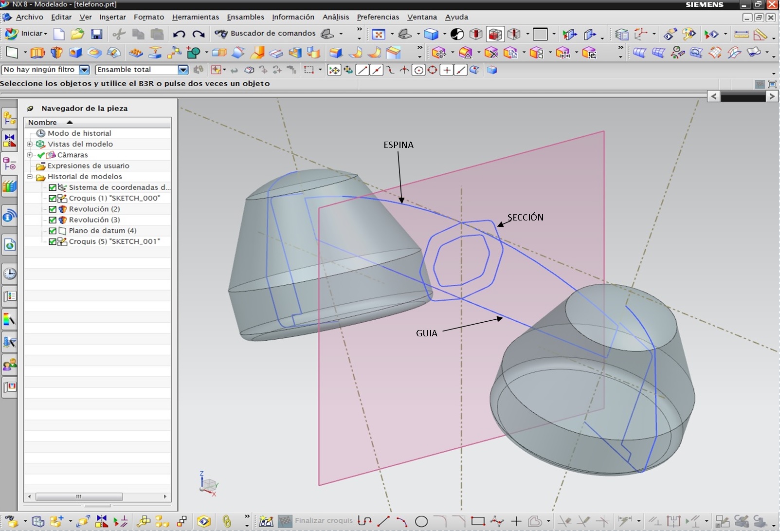Viewport: 780px width, 532px height.
Task: Select the Circle sketch tool
Action: 421,521
